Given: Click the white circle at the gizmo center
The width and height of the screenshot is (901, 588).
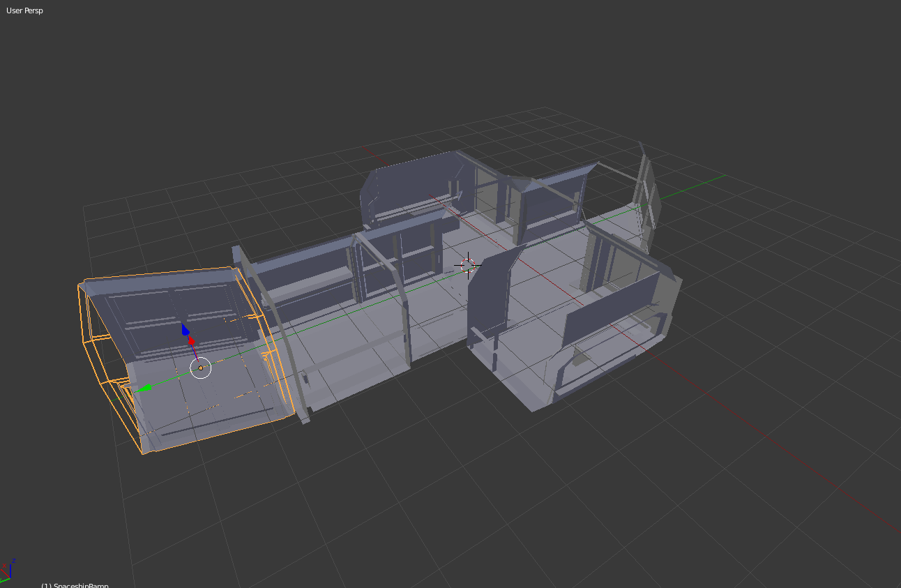Looking at the screenshot, I should pos(201,368).
